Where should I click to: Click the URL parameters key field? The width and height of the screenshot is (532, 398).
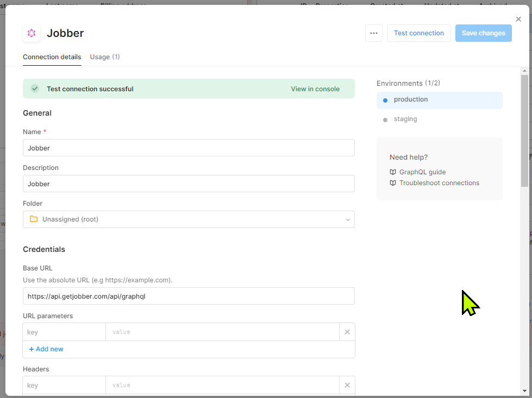point(64,332)
